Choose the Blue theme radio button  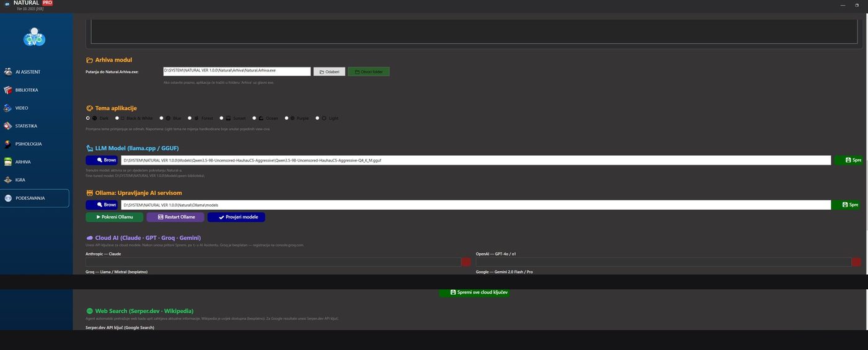(x=161, y=118)
